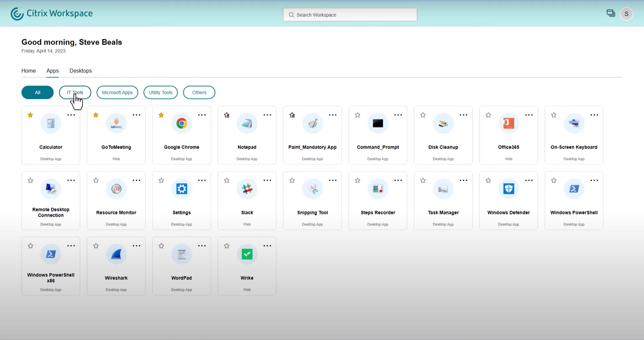Switch to the Home tab
The height and width of the screenshot is (340, 644).
[x=29, y=71]
